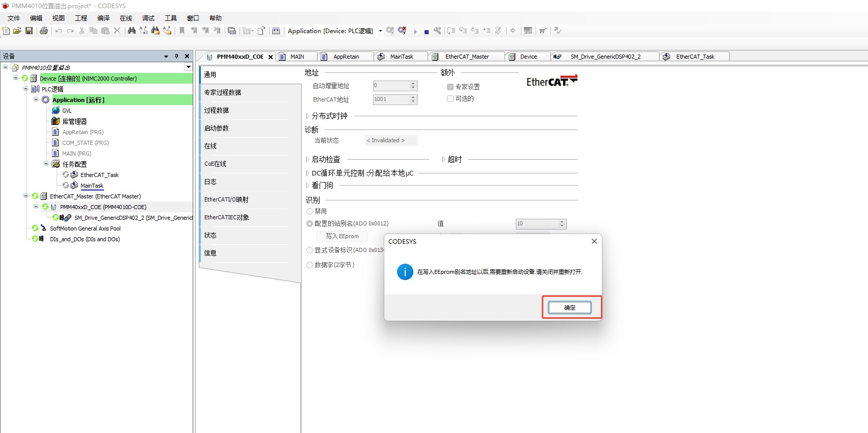The height and width of the screenshot is (433, 868).
Task: Click the Open project folder icon
Action: tap(17, 31)
